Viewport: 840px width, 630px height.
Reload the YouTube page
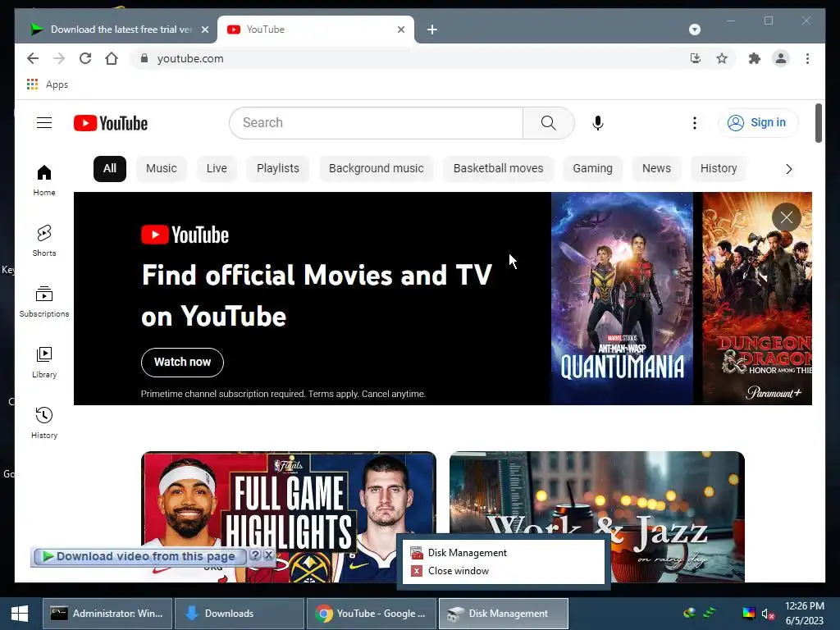pos(85,58)
